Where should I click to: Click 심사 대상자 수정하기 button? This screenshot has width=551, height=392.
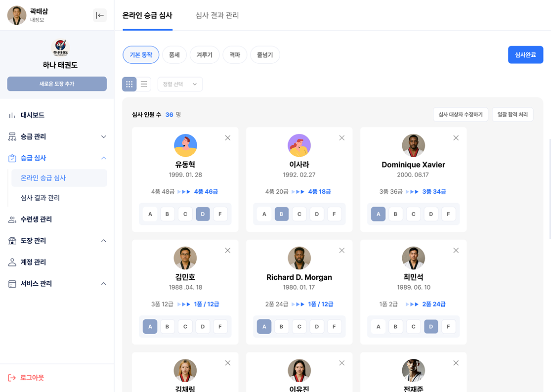click(461, 115)
